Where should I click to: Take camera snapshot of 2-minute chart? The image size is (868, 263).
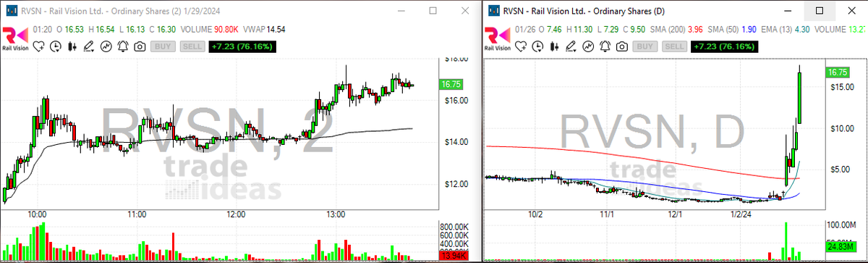point(139,46)
